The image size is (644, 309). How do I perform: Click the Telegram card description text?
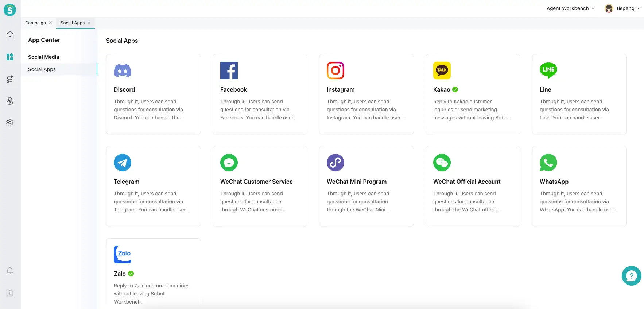(152, 202)
